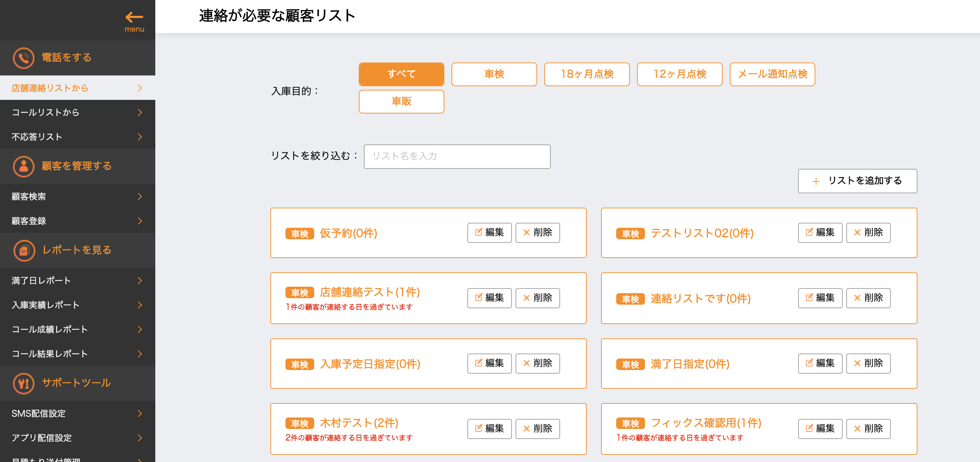Image resolution: width=980 pixels, height=462 pixels.
Task: Add a new list with リストを追加する
Action: (857, 181)
